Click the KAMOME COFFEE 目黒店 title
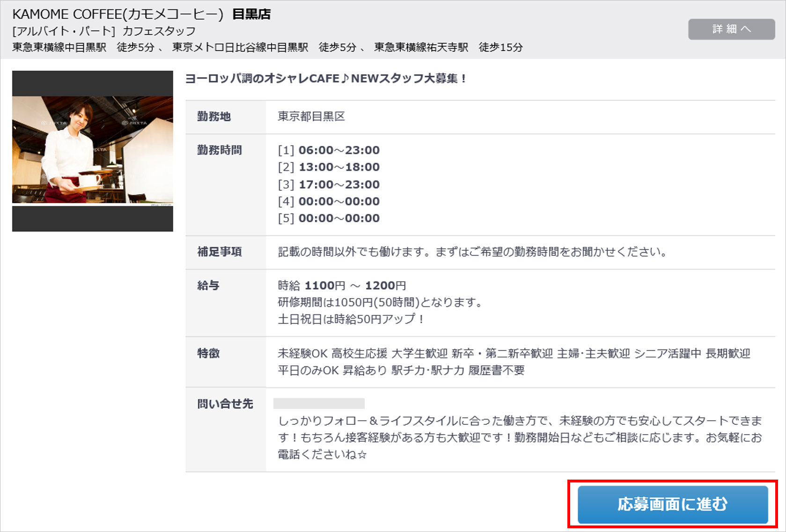Screen dimensions: 786x532 [x=141, y=14]
